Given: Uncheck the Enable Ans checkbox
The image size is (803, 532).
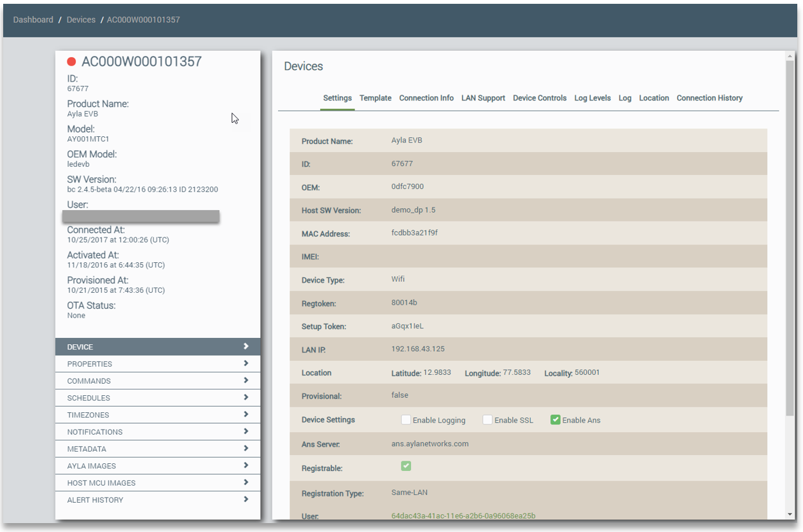Looking at the screenshot, I should (555, 420).
